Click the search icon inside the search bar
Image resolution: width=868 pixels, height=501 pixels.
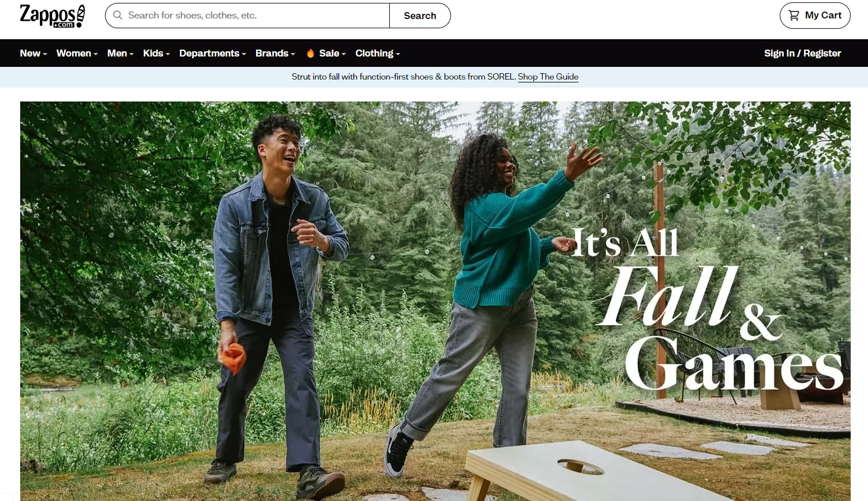coord(118,15)
